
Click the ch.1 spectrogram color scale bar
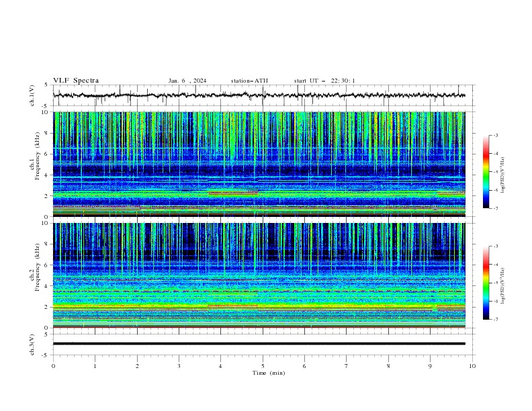(486, 172)
